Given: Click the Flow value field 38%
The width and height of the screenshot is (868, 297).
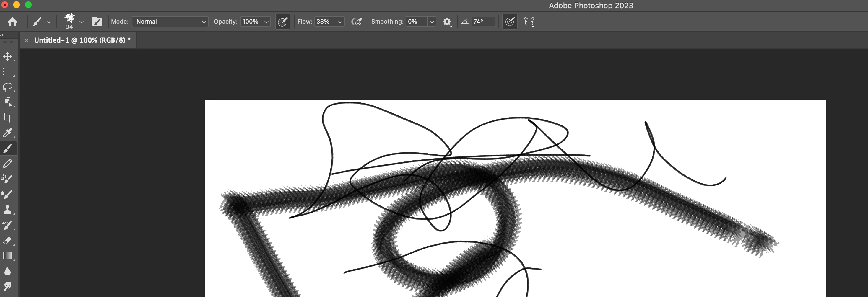Looking at the screenshot, I should pos(324,22).
